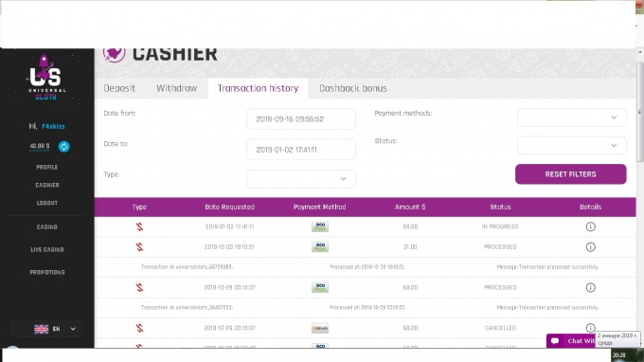Open the Cashback bonus tab

coord(353,88)
